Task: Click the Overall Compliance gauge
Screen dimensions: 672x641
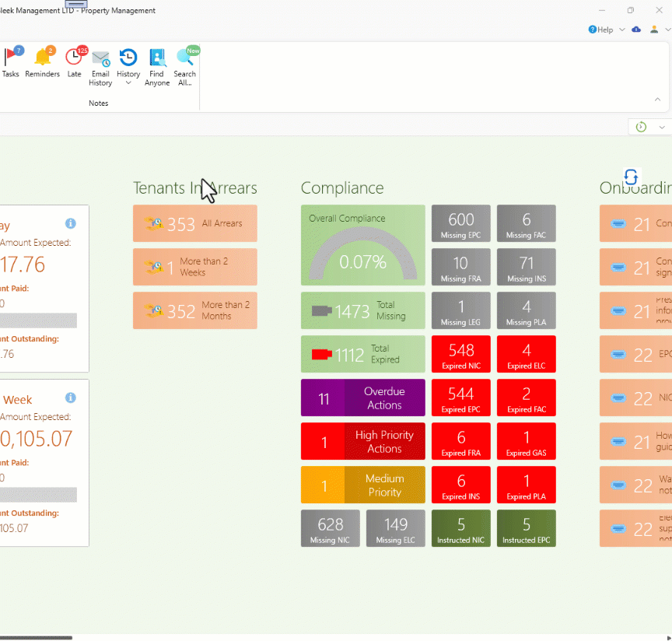Action: point(362,245)
